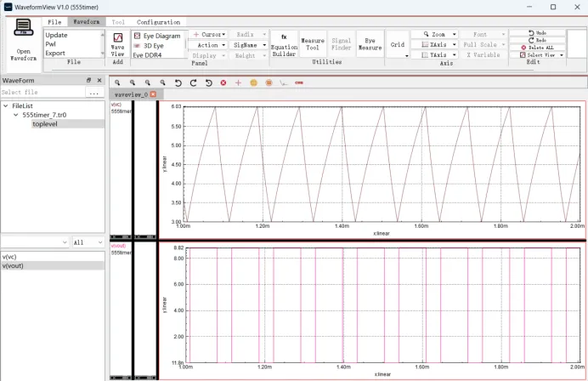
Task: Collapse the 555timer_7.tr0 tree node
Action: pos(16,115)
